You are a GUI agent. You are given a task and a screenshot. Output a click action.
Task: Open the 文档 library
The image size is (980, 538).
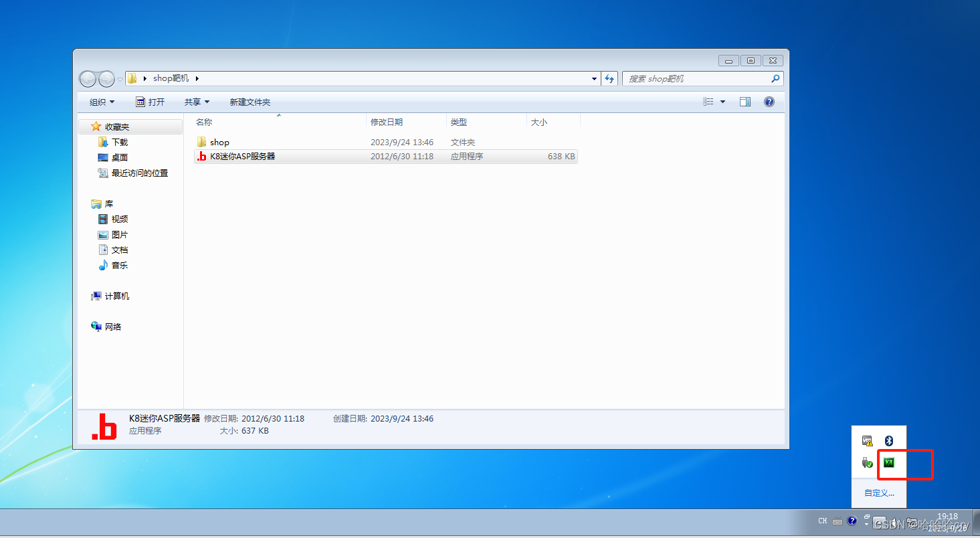pyautogui.click(x=120, y=250)
